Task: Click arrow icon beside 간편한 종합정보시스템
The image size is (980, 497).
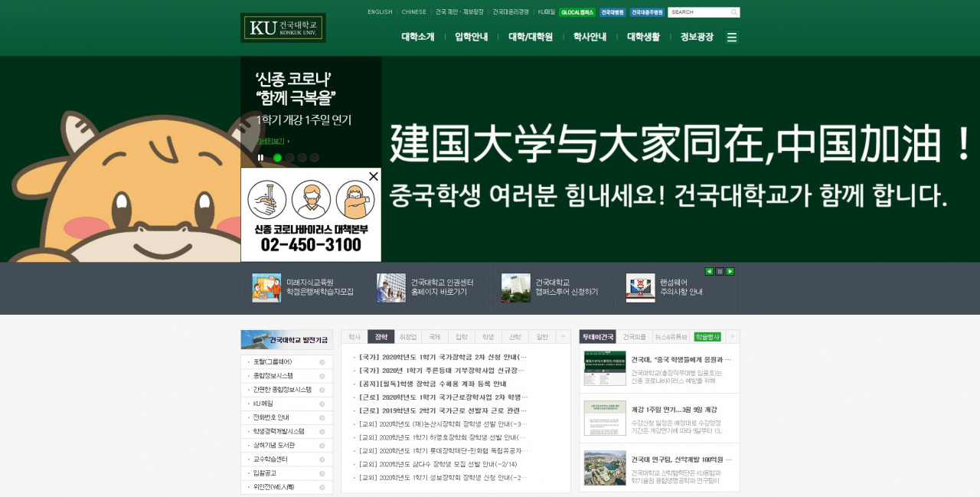Action: [322, 390]
